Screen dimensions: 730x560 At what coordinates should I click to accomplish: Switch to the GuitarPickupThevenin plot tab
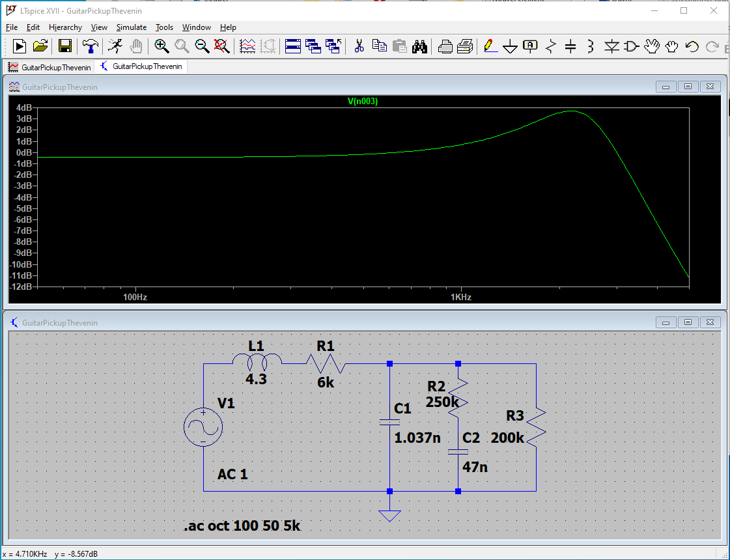pyautogui.click(x=50, y=67)
